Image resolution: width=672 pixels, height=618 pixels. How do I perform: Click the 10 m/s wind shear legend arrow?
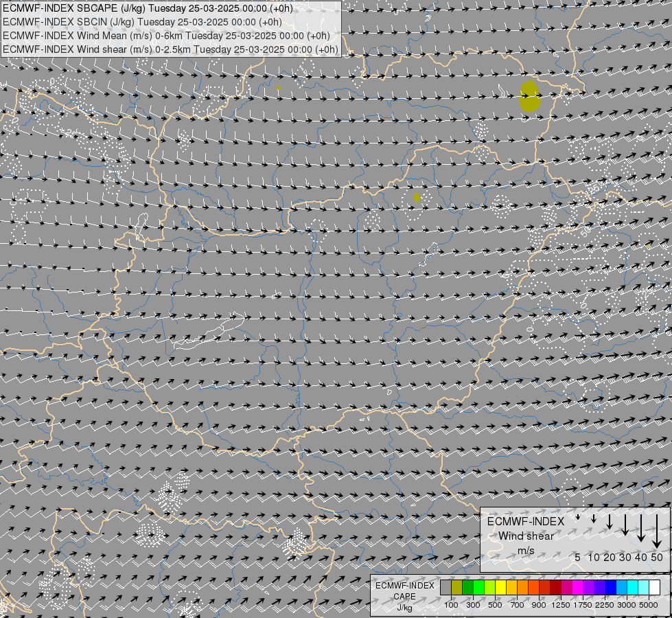(594, 518)
